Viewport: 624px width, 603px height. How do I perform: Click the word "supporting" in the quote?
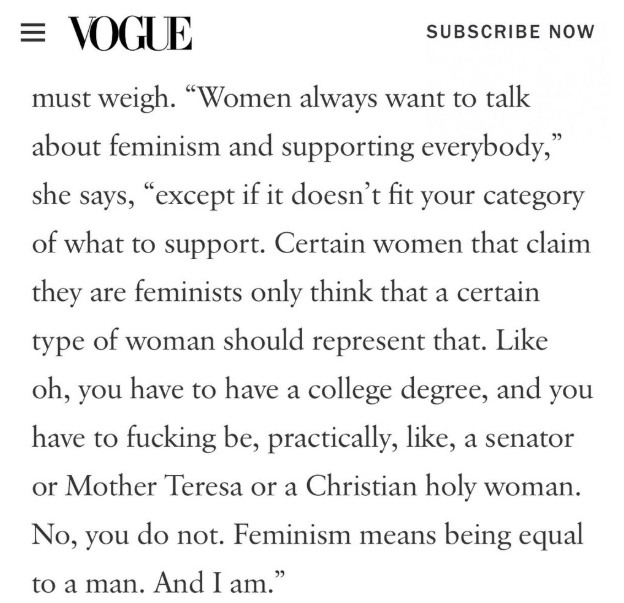[348, 148]
